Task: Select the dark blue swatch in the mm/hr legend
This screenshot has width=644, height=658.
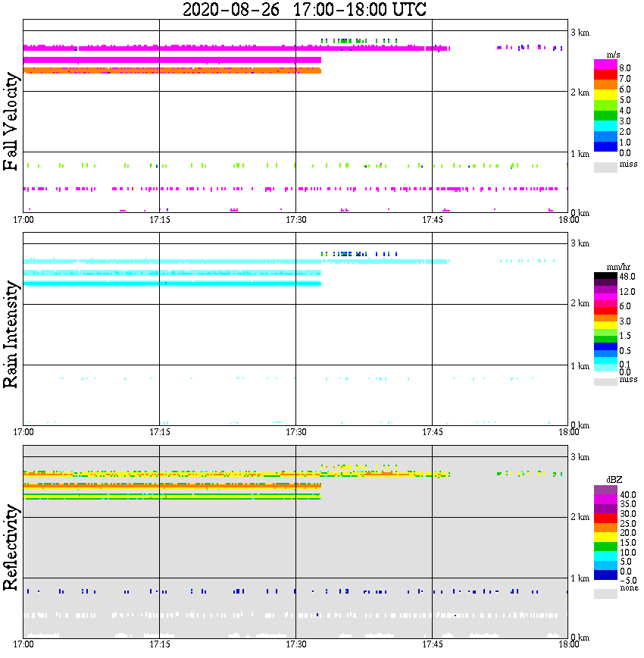Action: [605, 346]
